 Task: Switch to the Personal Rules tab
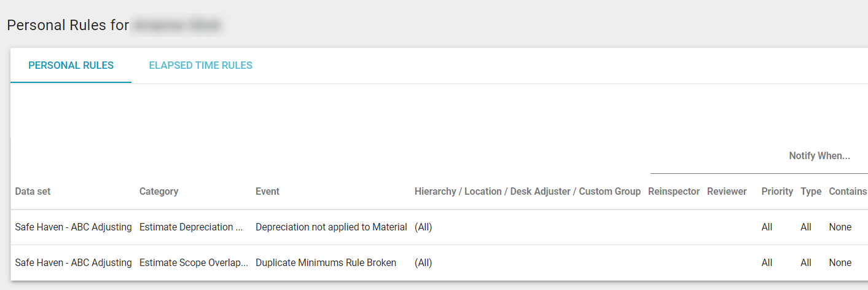71,65
